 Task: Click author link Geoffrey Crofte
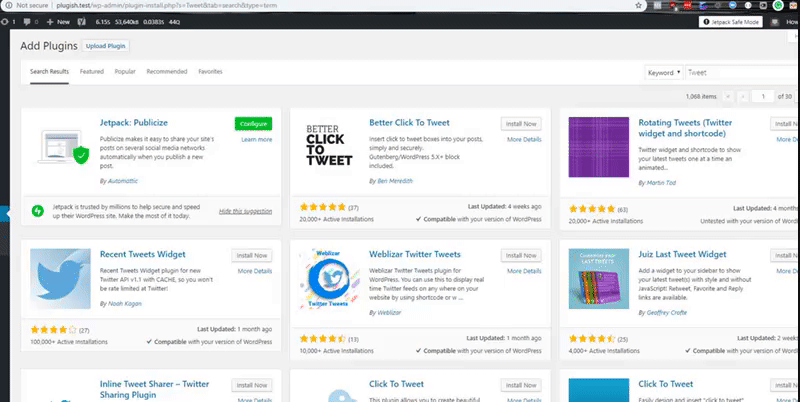point(667,312)
